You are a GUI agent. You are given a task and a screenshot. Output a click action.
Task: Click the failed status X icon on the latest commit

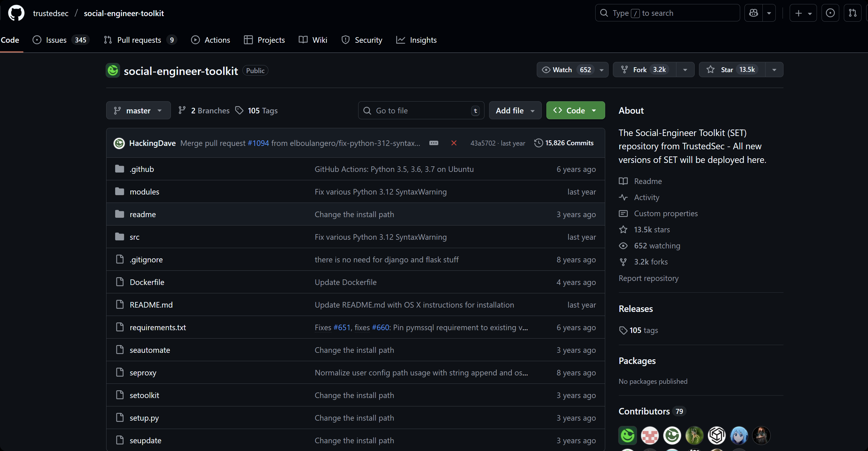tap(454, 143)
